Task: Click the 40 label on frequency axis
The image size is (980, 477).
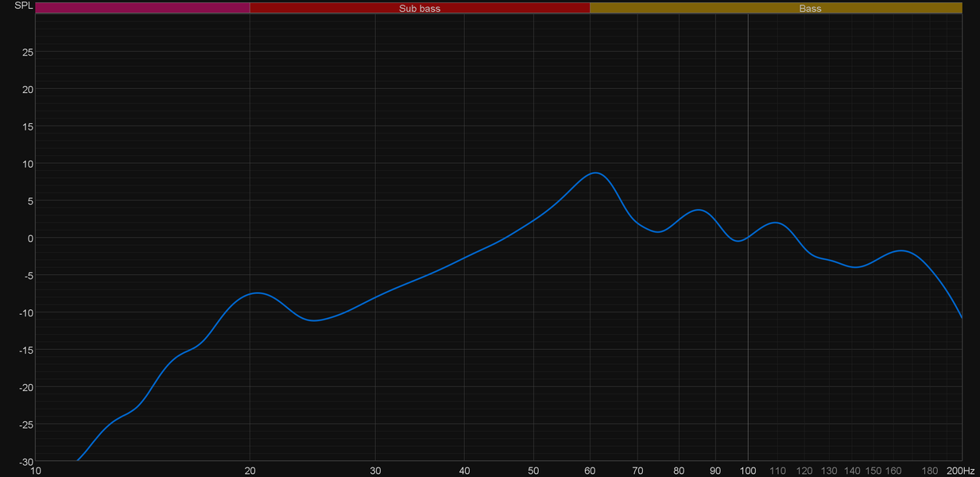Action: 464,471
